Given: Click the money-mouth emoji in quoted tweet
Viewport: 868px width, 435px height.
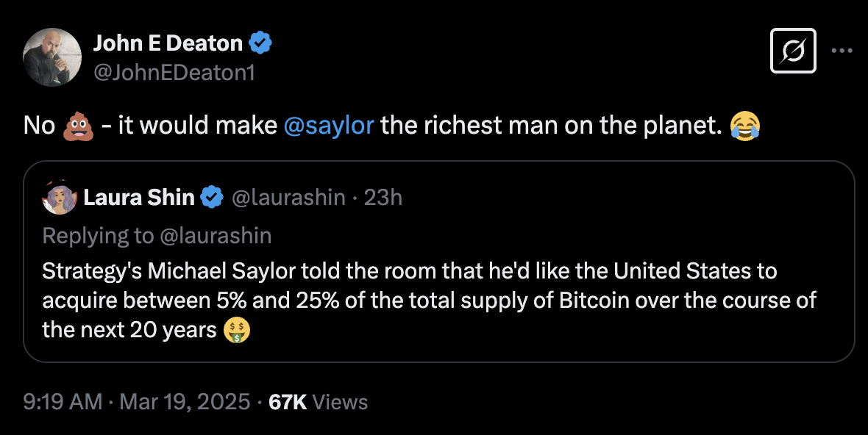Looking at the screenshot, I should pos(237,329).
